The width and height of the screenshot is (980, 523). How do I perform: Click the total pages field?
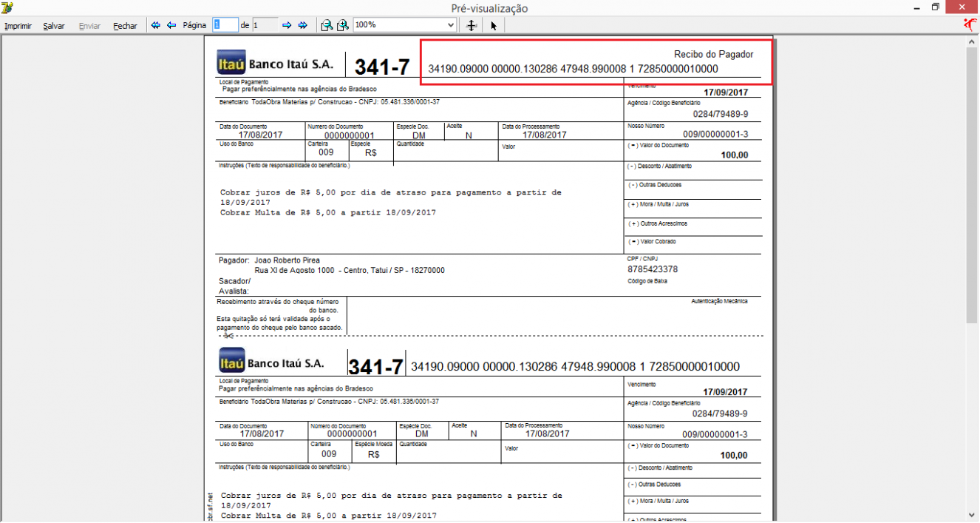[x=265, y=25]
